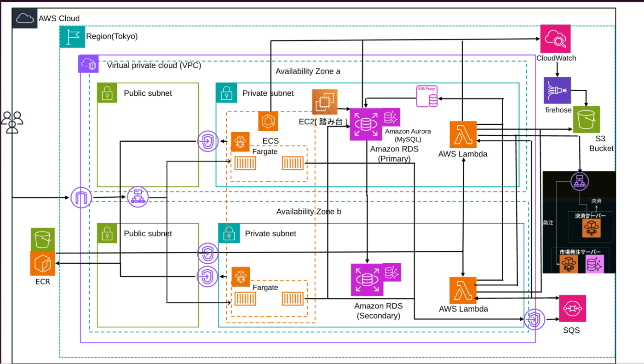Select the Amazon RDS Primary database icon

point(366,124)
